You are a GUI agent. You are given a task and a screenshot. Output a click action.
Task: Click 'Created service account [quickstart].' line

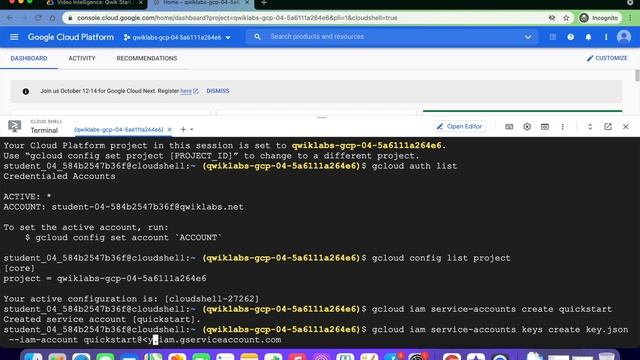tap(102, 319)
